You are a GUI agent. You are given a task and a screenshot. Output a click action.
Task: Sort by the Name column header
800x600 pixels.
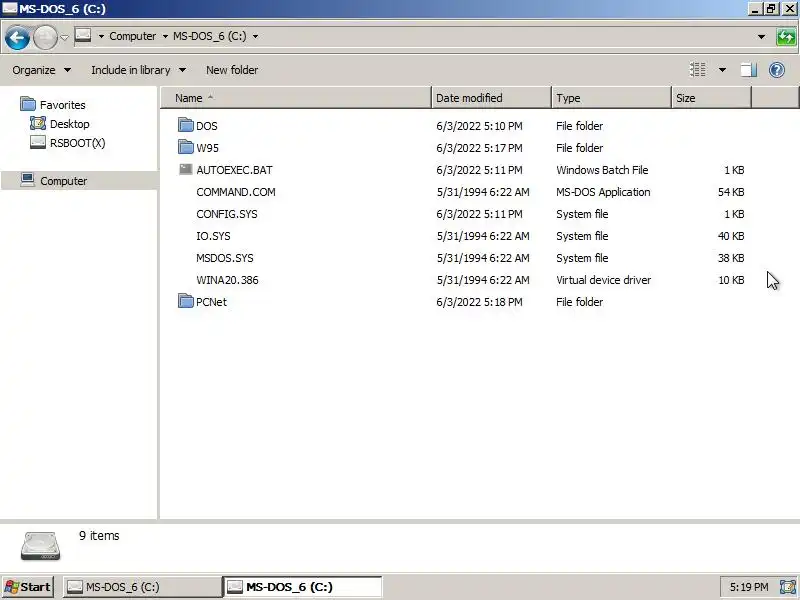click(296, 98)
